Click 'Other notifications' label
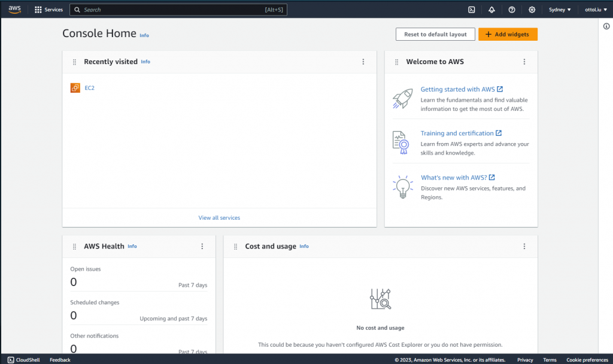Screen dimensions: 613x364 [x=94, y=336]
